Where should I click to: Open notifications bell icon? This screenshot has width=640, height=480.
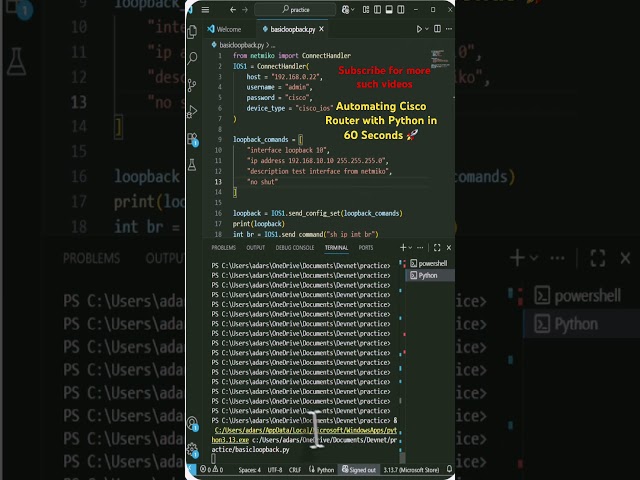[x=449, y=469]
